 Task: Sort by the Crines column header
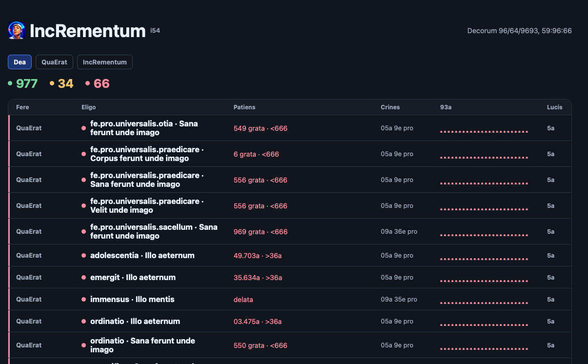click(x=390, y=107)
